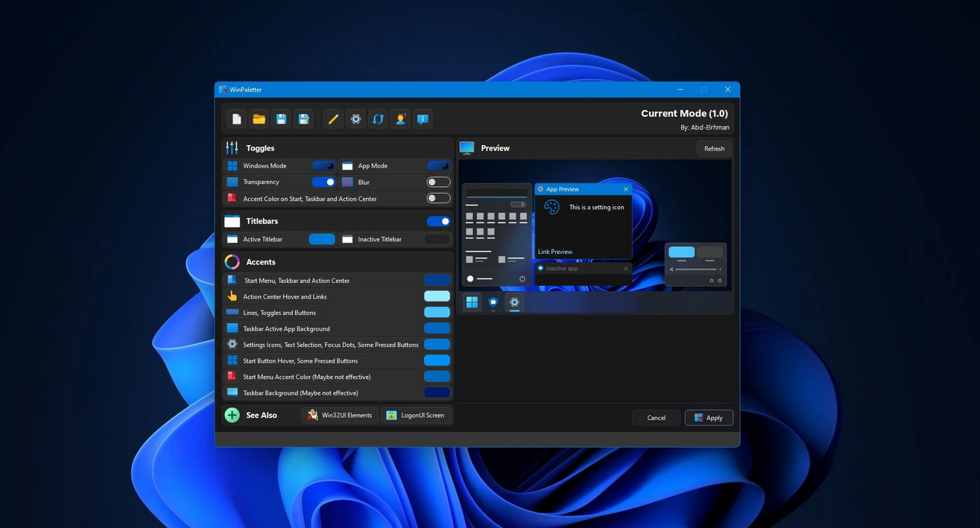Create a new theme with blank page icon
Viewport: 980px width, 528px height.
[236, 119]
